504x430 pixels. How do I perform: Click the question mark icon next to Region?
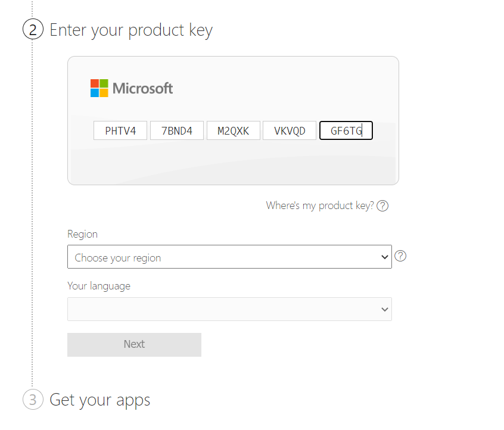401,256
